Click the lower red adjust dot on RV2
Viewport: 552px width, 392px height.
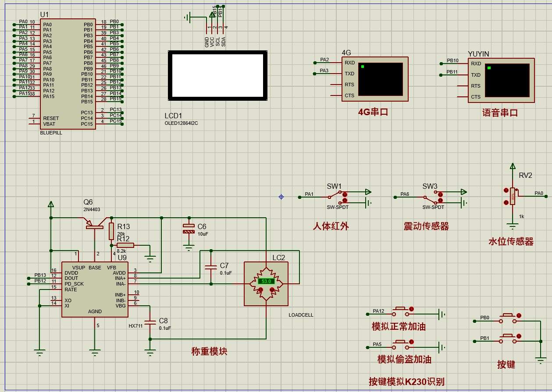coord(506,203)
